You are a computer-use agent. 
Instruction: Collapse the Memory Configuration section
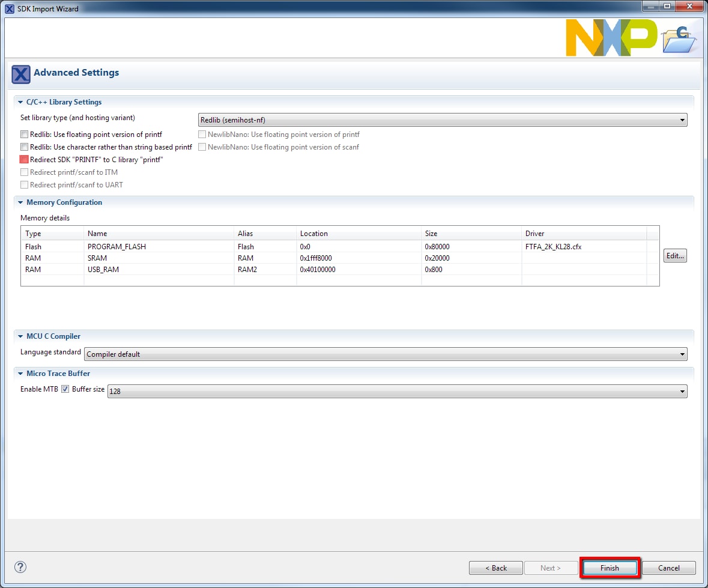[x=21, y=202]
